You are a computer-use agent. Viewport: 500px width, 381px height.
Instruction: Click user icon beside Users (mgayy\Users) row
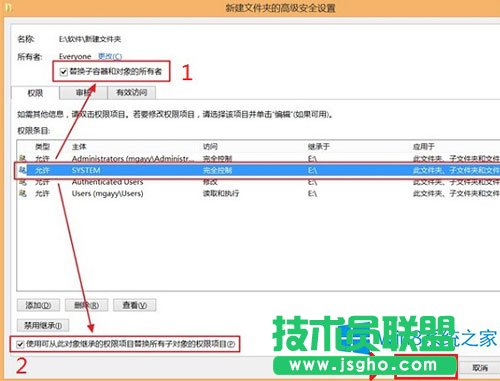click(x=23, y=193)
